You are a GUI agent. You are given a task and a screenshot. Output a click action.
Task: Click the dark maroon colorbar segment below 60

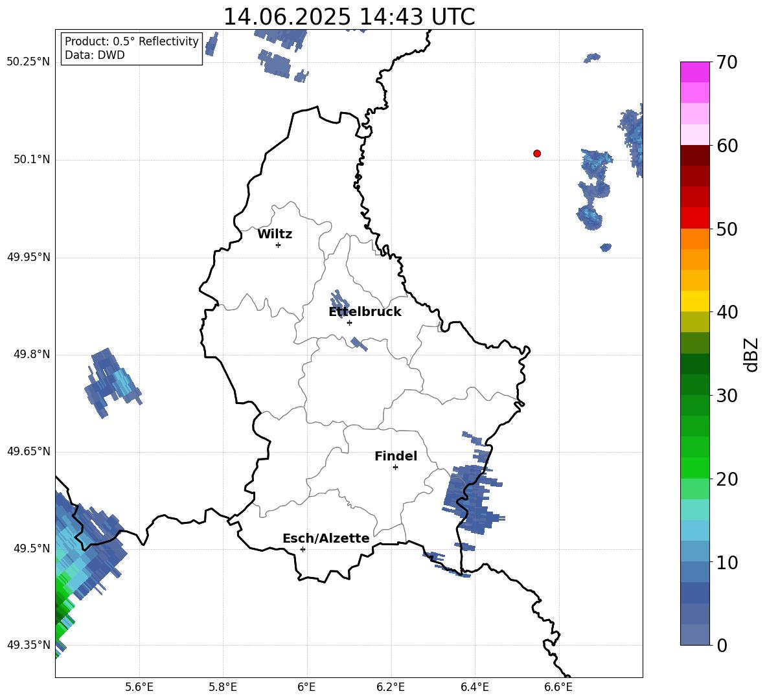(x=694, y=155)
